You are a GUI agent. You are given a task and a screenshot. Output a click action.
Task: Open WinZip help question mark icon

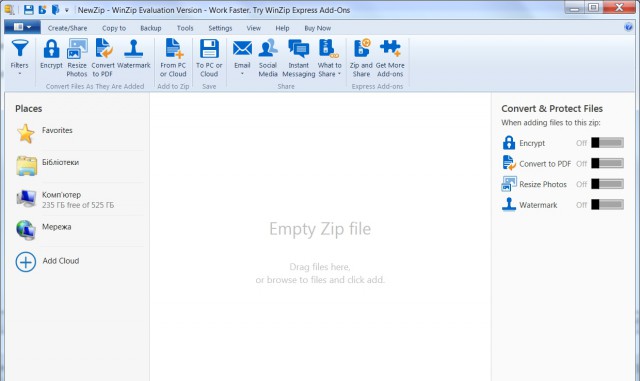628,27
